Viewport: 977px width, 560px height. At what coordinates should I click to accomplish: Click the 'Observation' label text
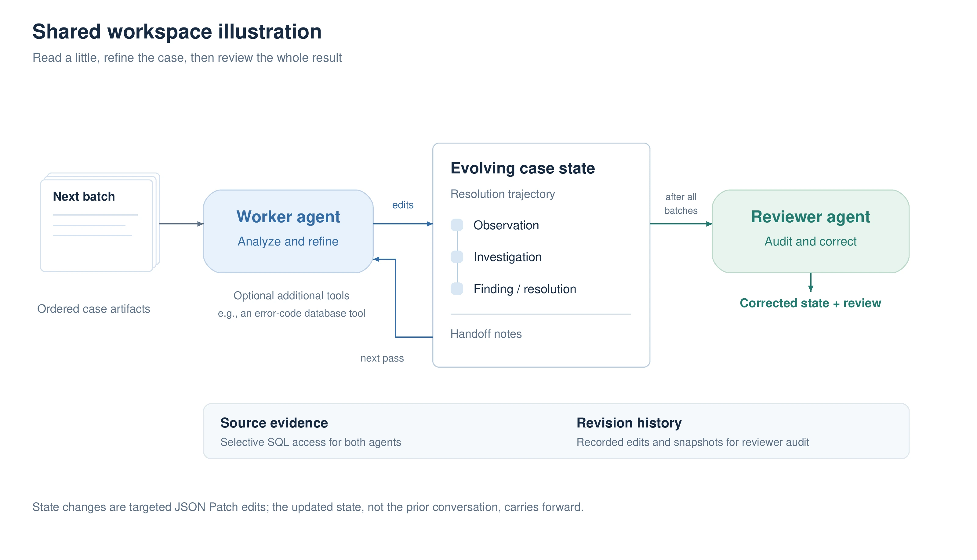click(506, 225)
